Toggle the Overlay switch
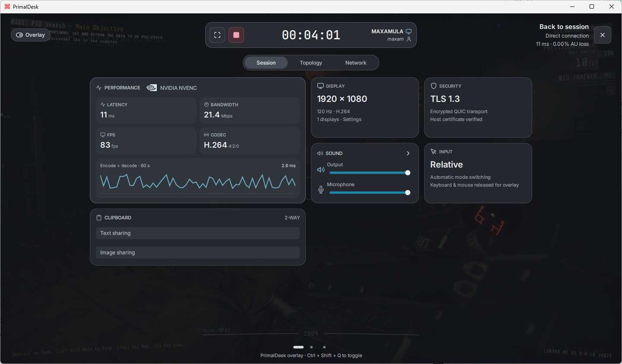This screenshot has height=364, width=622. (x=31, y=35)
